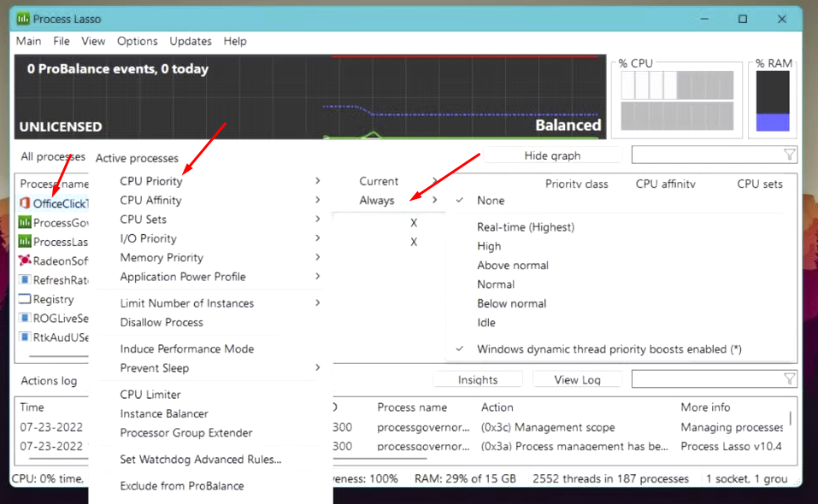Open the Updates menu
The height and width of the screenshot is (504, 818).
pos(191,41)
